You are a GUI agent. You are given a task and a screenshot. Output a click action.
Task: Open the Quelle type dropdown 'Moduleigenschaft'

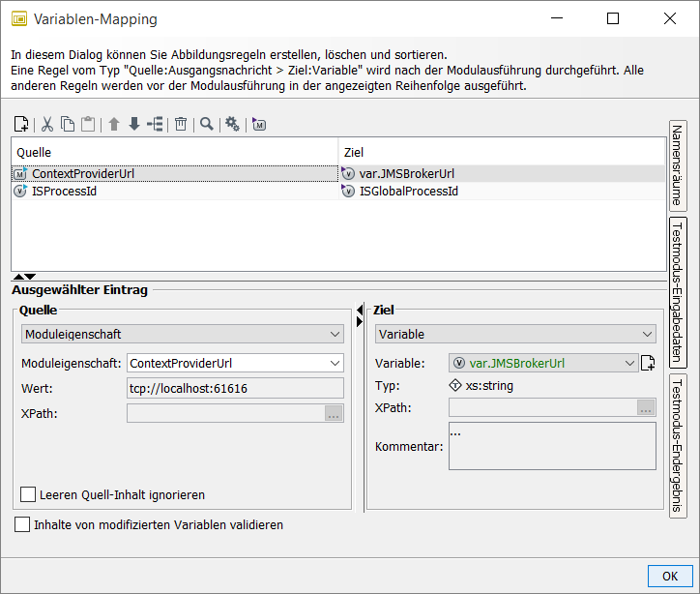[182, 334]
